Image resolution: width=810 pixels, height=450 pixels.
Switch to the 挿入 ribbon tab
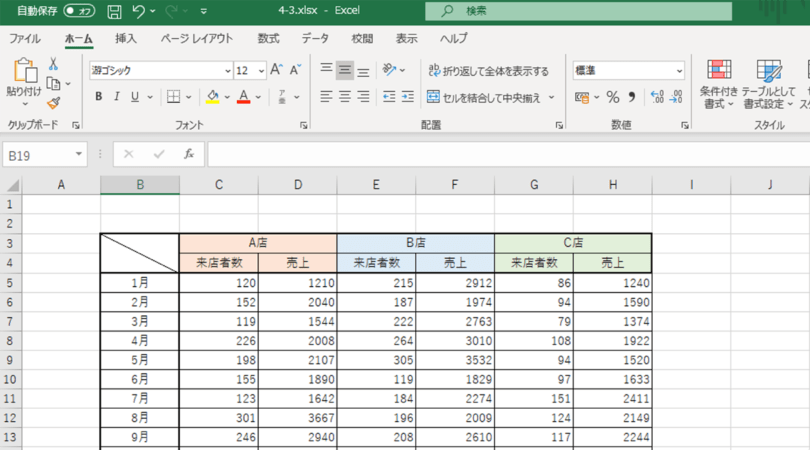click(x=126, y=39)
